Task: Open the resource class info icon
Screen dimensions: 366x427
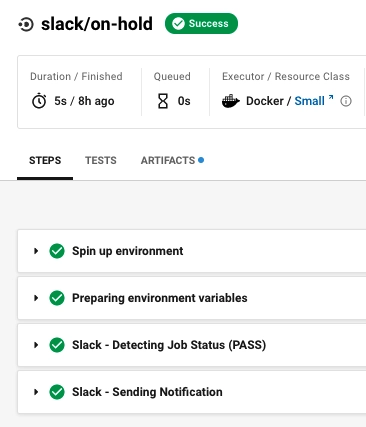Action: pyautogui.click(x=346, y=101)
